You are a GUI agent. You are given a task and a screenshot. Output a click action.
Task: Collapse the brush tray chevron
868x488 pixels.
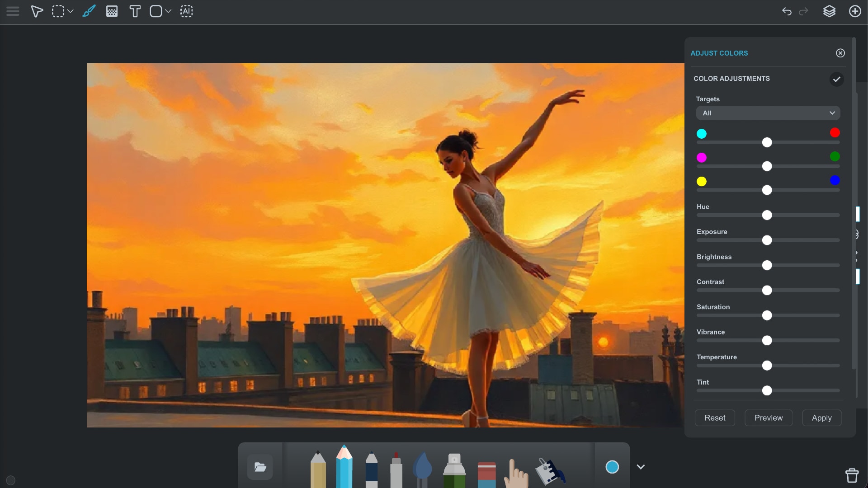pos(641,467)
